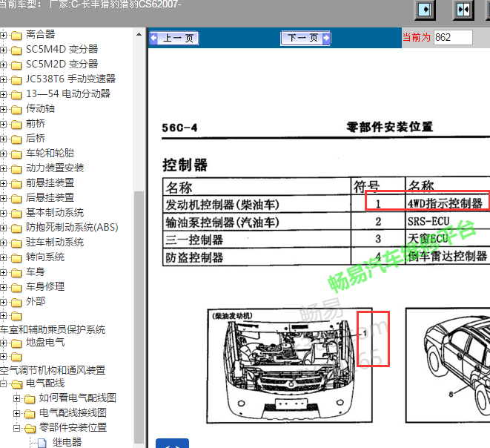Image resolution: width=490 pixels, height=448 pixels.
Task: Open the 传动轴 folder icon
Action: point(16,110)
